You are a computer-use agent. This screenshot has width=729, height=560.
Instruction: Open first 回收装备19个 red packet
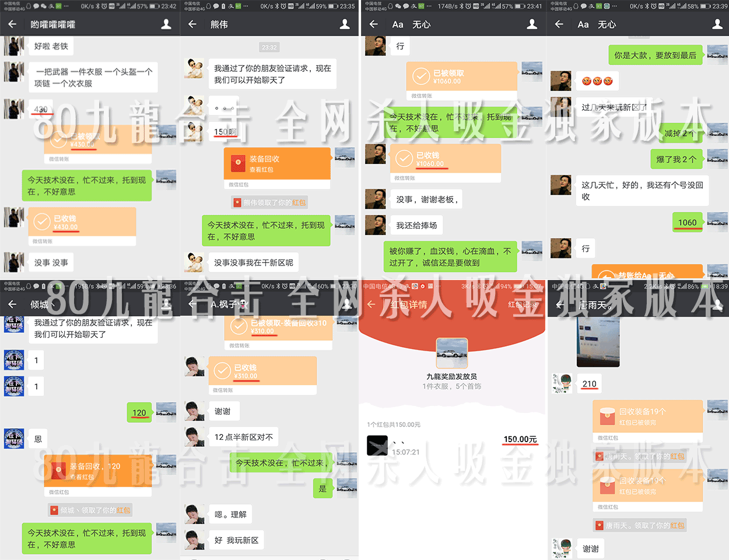[647, 416]
